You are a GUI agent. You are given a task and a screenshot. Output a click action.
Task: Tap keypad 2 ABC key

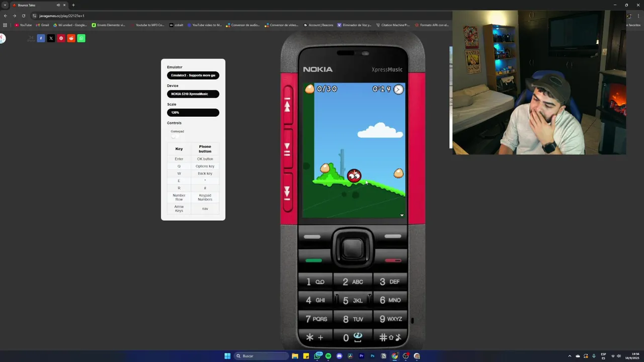coord(353,282)
